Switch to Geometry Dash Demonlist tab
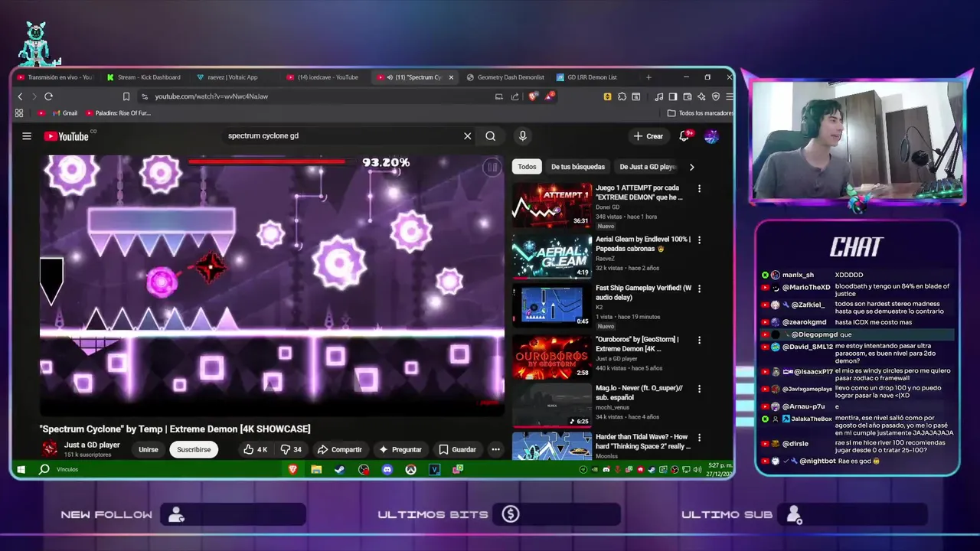 tap(505, 77)
